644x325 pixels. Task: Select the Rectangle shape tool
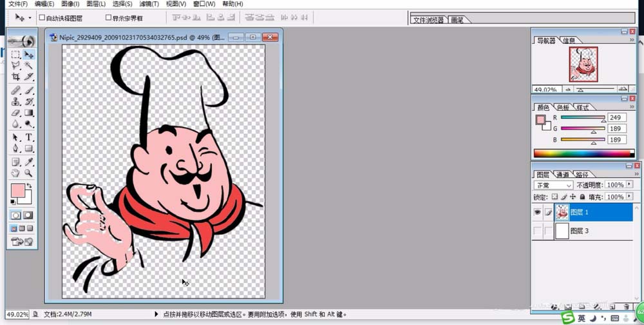click(x=29, y=148)
